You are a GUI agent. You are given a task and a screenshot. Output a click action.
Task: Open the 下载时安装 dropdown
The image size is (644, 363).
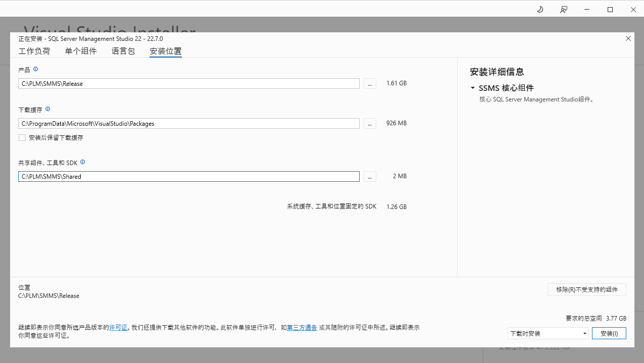(x=548, y=333)
